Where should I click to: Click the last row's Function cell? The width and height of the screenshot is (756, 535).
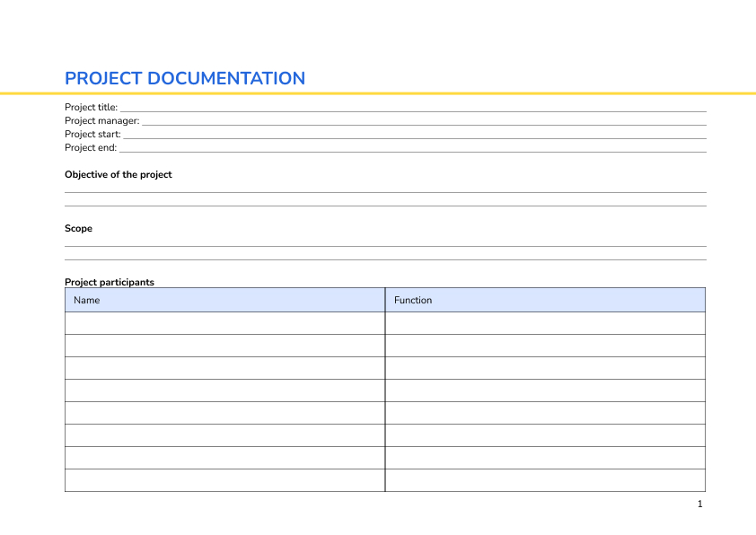coord(545,481)
